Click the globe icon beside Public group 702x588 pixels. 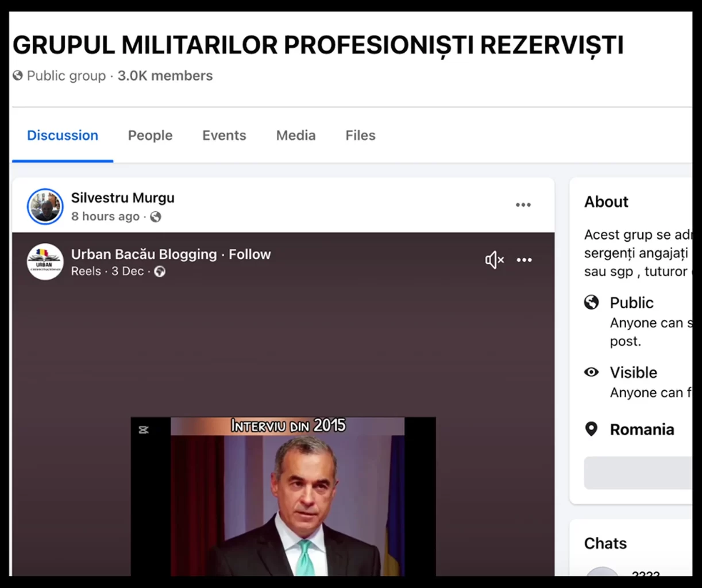[18, 75]
